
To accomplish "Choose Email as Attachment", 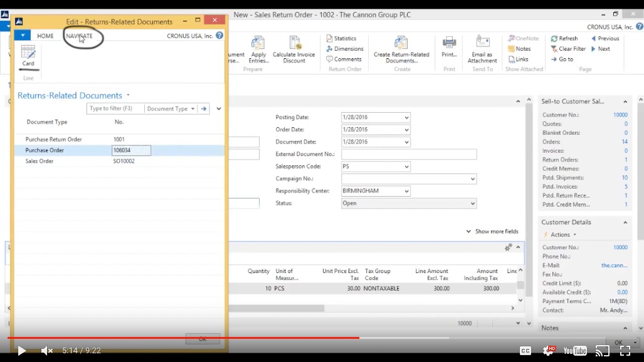I will click(482, 49).
